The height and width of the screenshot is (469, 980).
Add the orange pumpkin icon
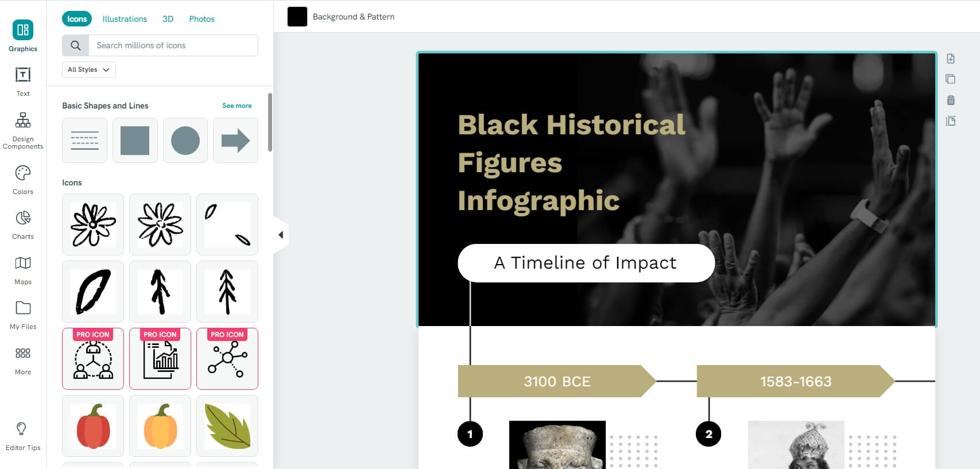[x=160, y=426]
